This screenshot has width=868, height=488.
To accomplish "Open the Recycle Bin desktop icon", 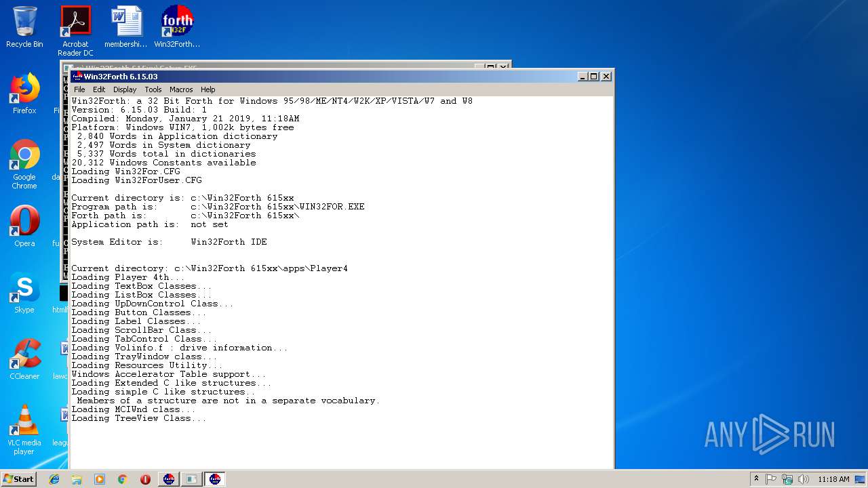I will click(24, 27).
